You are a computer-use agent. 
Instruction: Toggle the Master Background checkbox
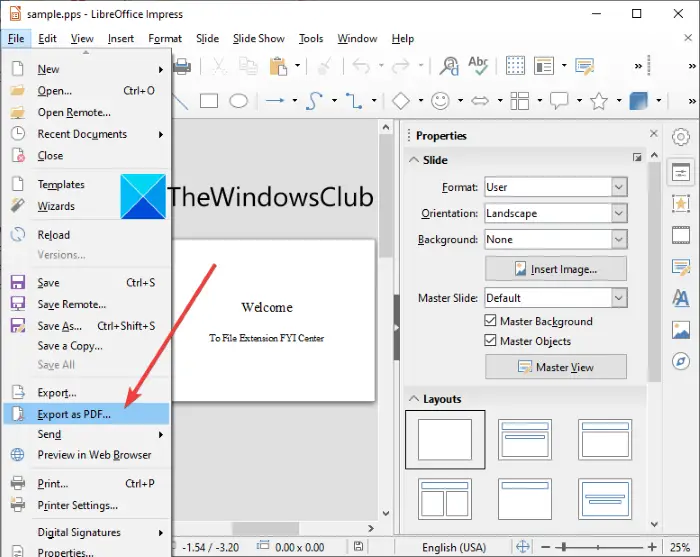[x=490, y=320]
